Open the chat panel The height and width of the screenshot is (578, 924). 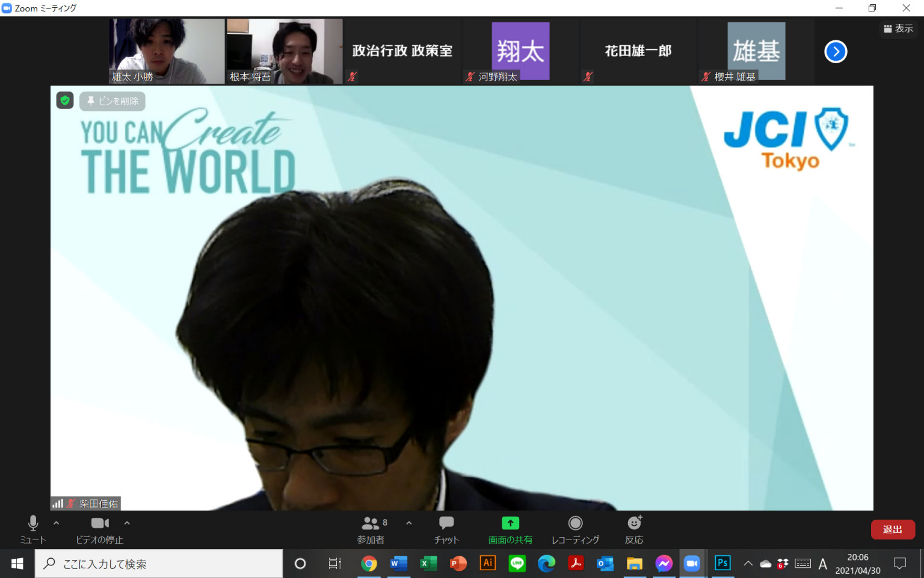[446, 529]
